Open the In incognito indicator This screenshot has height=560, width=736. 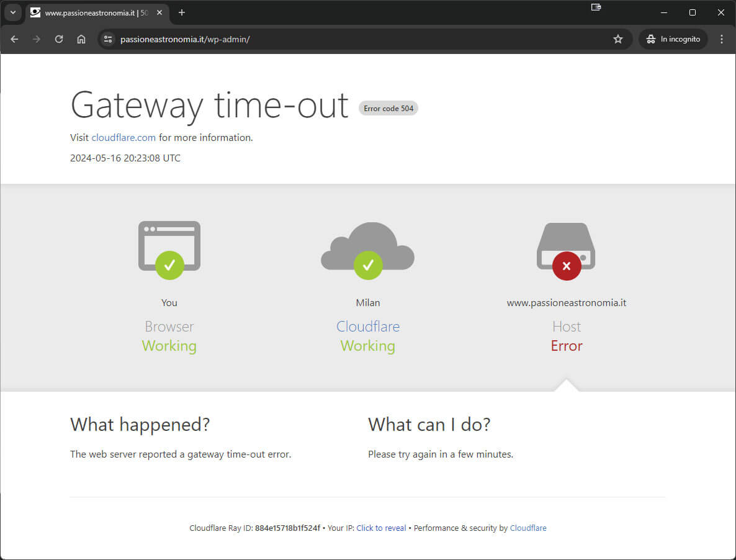click(673, 40)
